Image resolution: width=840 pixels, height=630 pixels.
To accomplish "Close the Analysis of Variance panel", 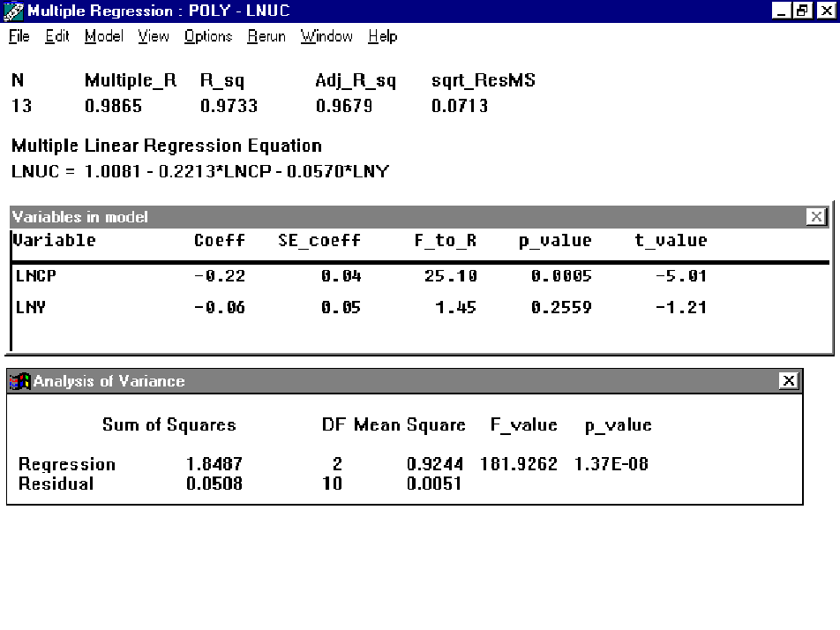I will coord(789,380).
